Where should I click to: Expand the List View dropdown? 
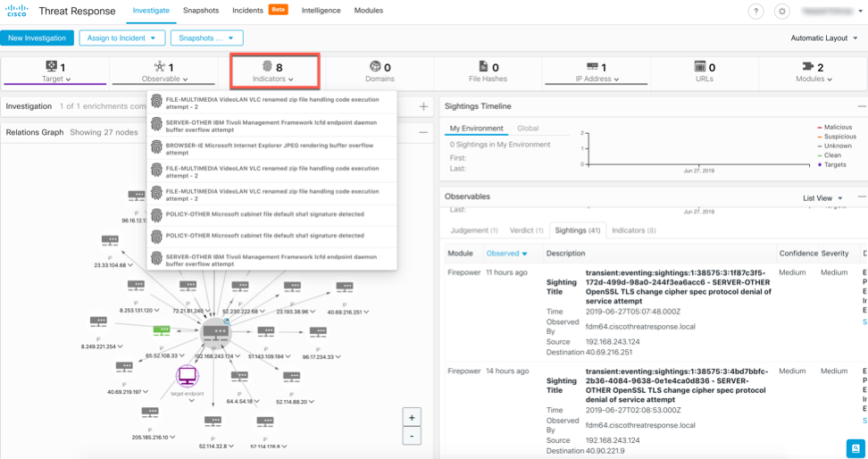[x=822, y=198]
